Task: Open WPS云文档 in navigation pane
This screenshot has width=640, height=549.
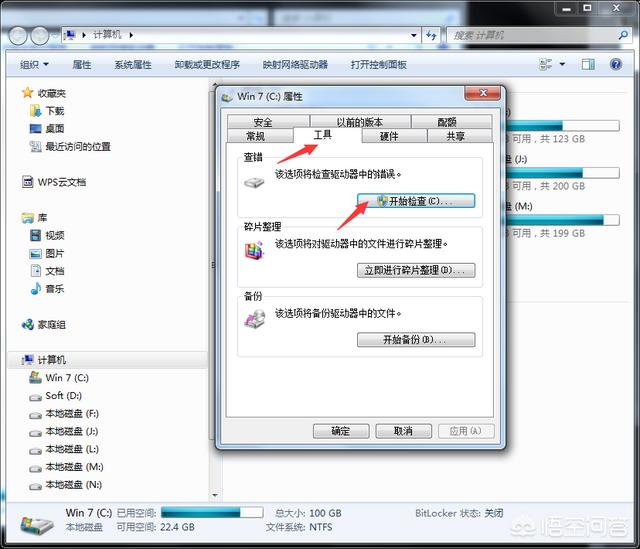Action: (54, 182)
